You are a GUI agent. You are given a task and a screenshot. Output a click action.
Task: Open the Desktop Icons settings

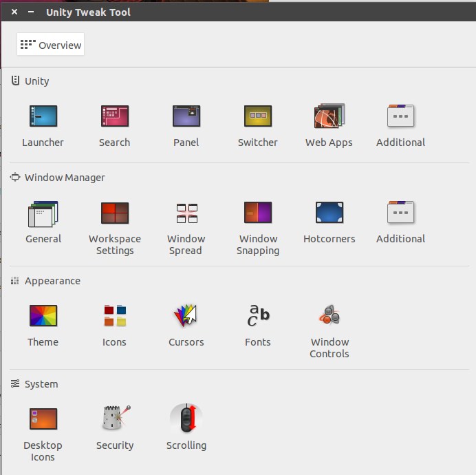pyautogui.click(x=43, y=419)
